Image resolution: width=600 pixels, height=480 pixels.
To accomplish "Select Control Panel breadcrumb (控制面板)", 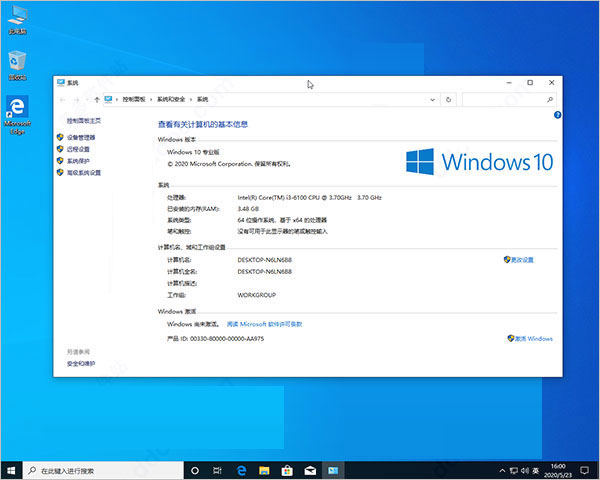I will click(x=134, y=100).
